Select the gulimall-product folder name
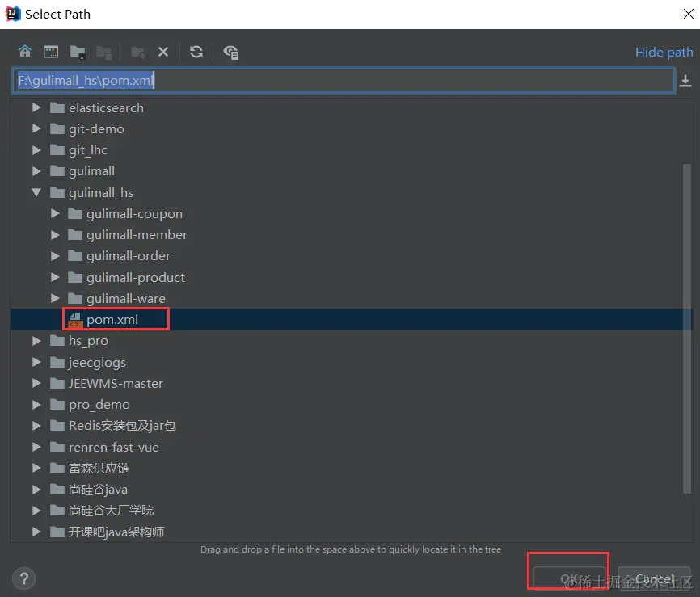 (x=136, y=277)
